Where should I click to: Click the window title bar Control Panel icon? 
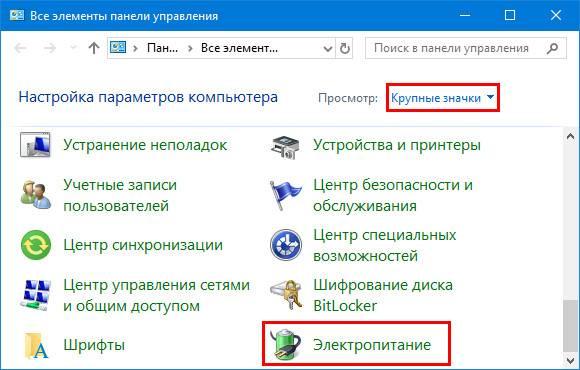coord(17,16)
